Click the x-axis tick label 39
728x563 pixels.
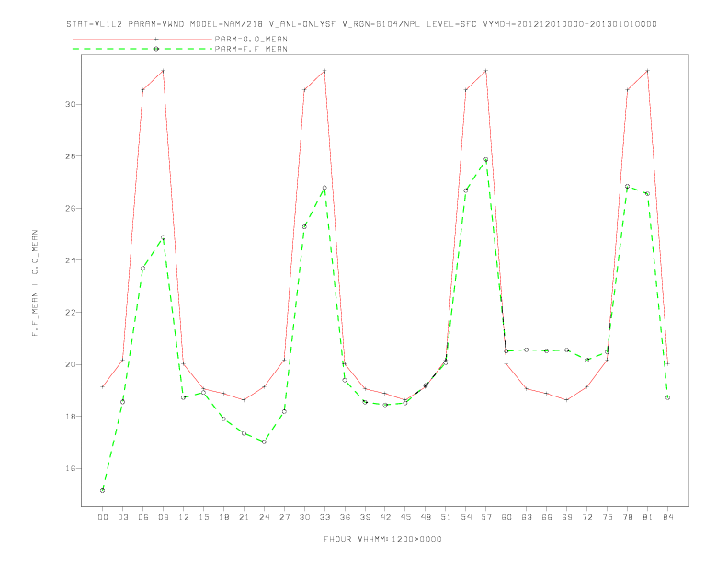point(365,517)
